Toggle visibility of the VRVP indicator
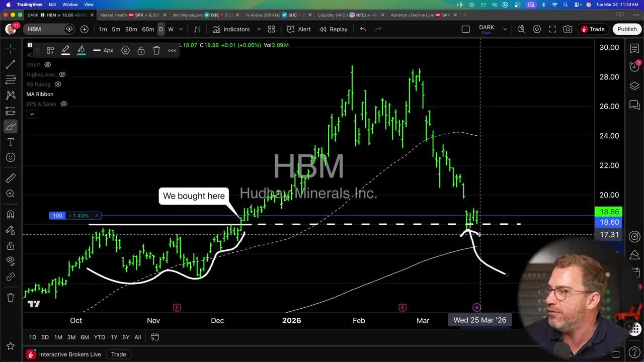Screen dimensions: 644x362 click(x=47, y=64)
